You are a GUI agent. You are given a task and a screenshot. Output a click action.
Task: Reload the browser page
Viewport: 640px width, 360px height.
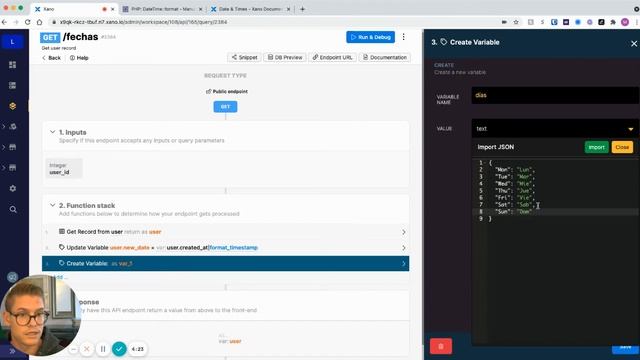27,22
